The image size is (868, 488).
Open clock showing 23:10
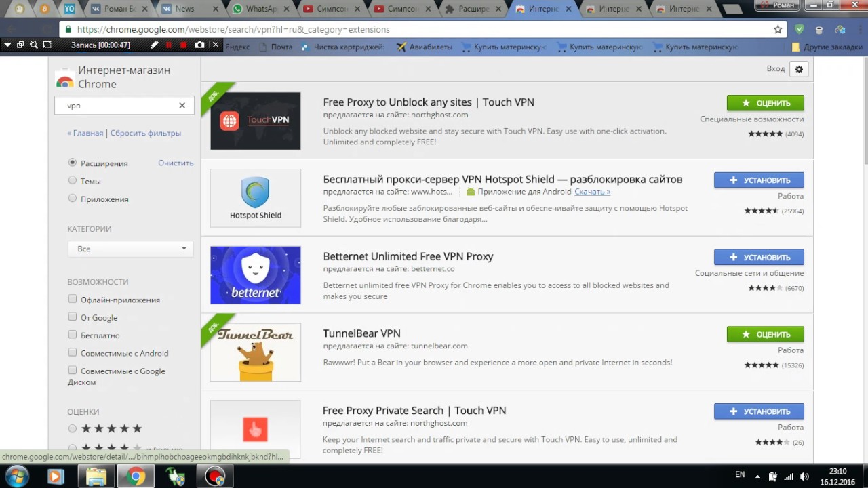(838, 476)
